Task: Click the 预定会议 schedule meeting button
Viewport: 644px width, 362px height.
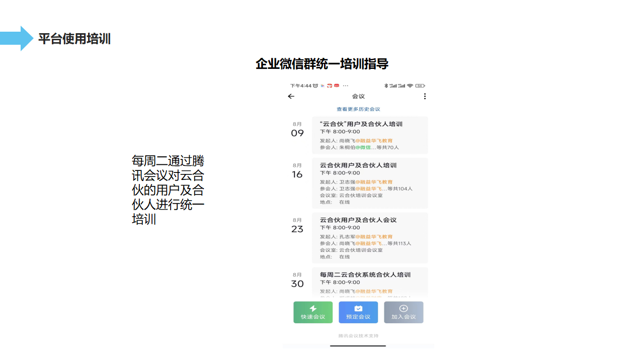Action: (358, 312)
